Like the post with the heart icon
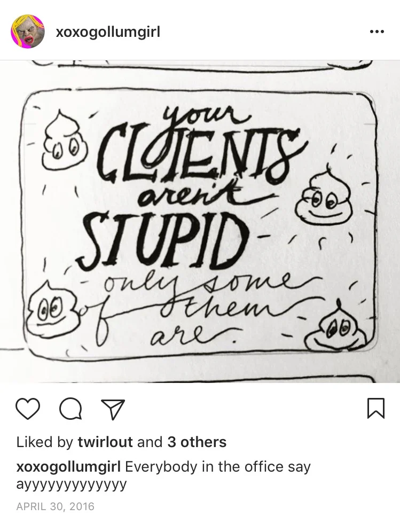Screen dimensions: 400x532 [28, 409]
